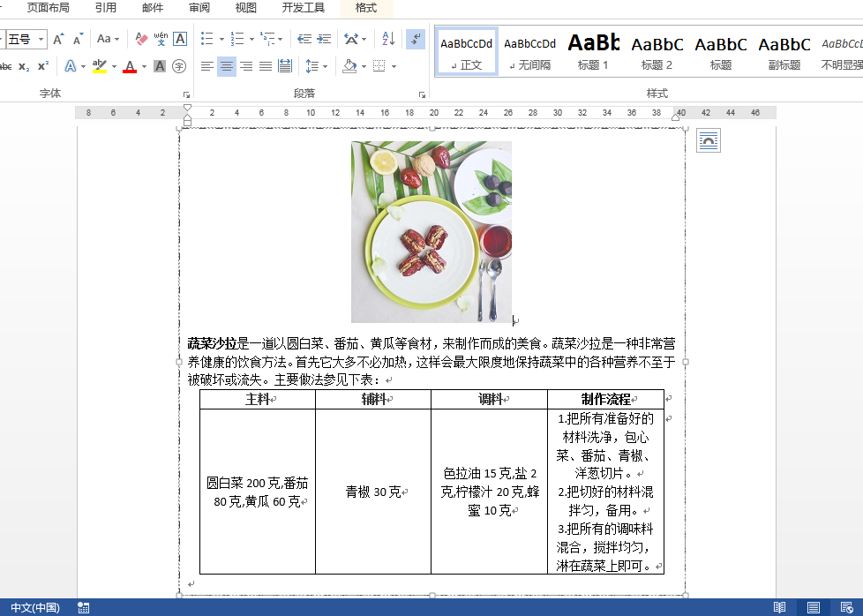This screenshot has width=863, height=616.
Task: Click the Shading paint bucket icon
Action: point(349,66)
